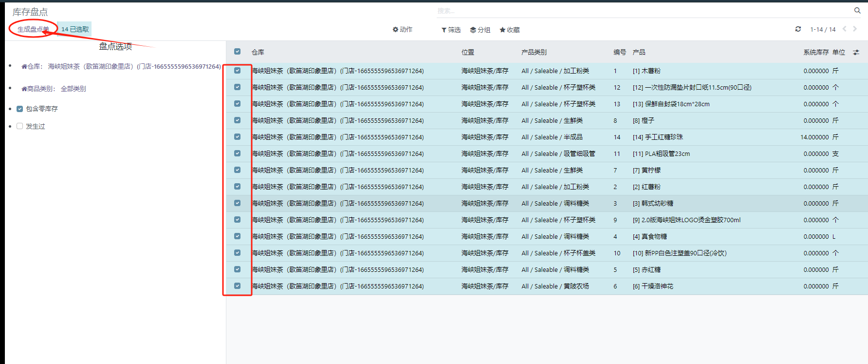
Task: Click the 14 已选取 selection badge
Action: [x=75, y=29]
